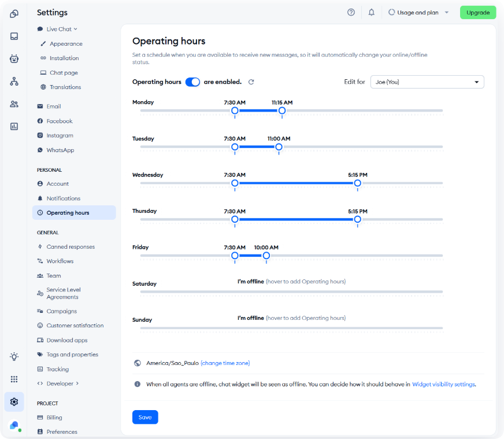Open the 'Edit for' Joe (You) dropdown
The height and width of the screenshot is (439, 504).
pos(427,82)
